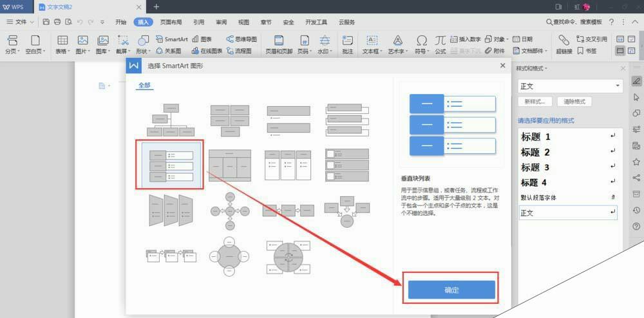Switch to the 审阅 tab
644x318 pixels.
[222, 22]
